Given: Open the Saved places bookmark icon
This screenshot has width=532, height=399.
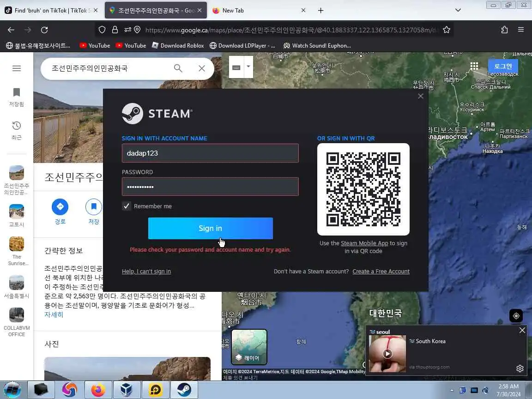Looking at the screenshot, I should [x=16, y=92].
